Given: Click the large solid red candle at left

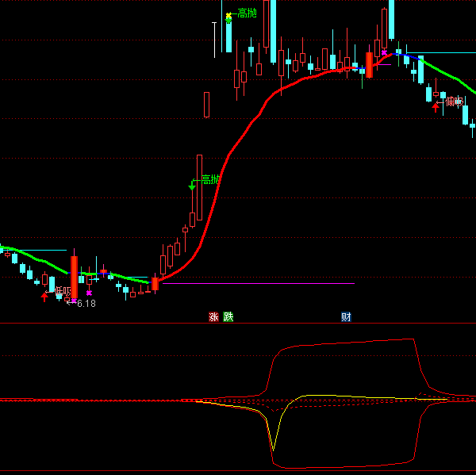Looking at the screenshot, I should [x=74, y=276].
